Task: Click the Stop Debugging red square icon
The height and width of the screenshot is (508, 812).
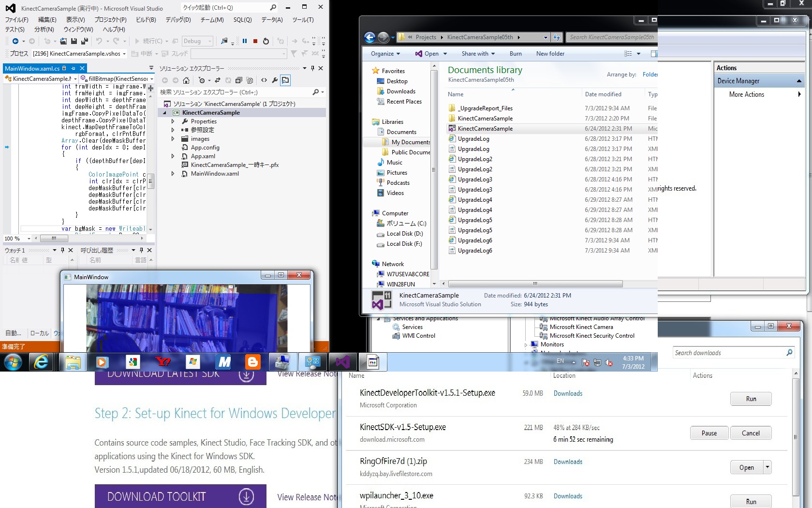Action: tap(255, 41)
